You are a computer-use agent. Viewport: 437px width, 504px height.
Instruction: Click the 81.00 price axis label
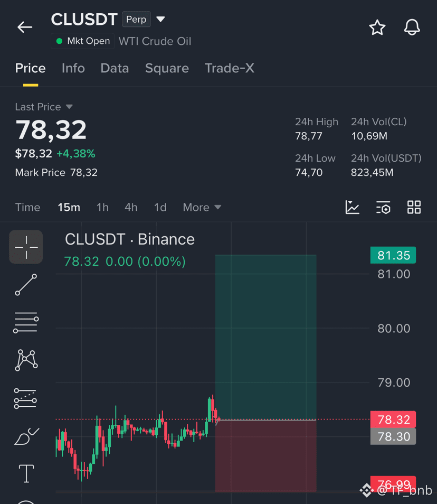point(394,274)
